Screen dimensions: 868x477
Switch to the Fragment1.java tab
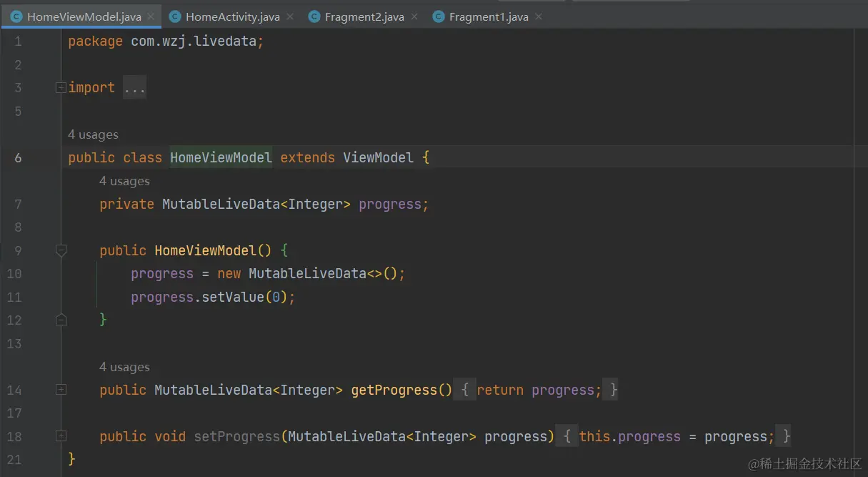[488, 16]
